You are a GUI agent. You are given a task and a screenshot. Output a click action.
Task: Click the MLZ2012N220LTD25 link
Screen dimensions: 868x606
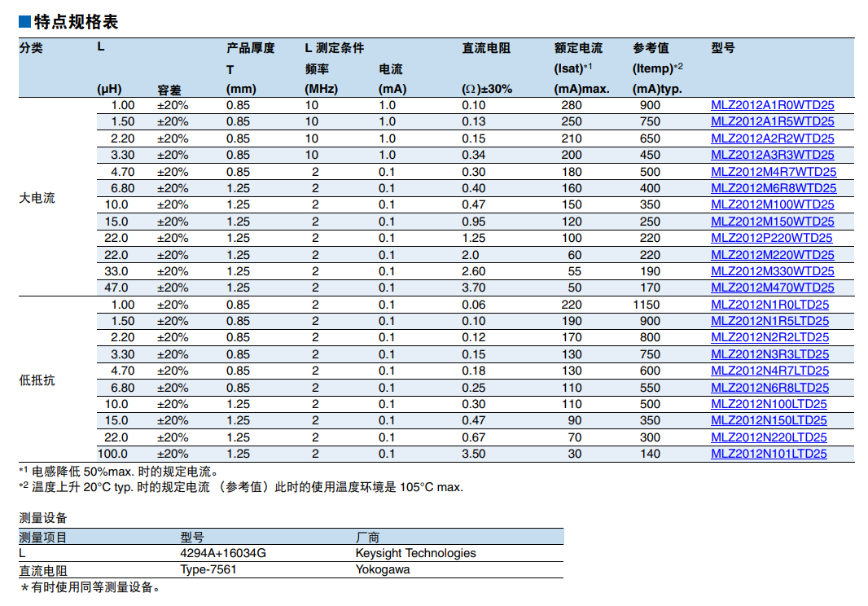click(x=769, y=437)
